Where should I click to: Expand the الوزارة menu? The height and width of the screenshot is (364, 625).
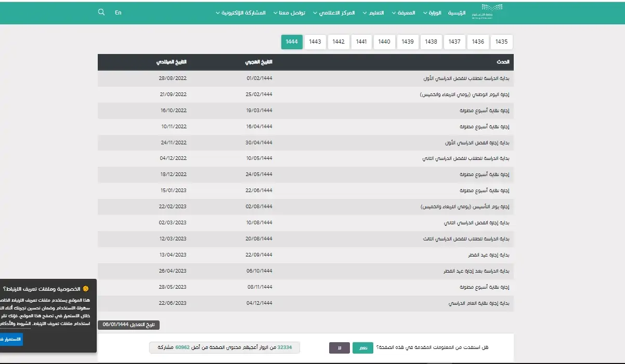[x=432, y=12]
